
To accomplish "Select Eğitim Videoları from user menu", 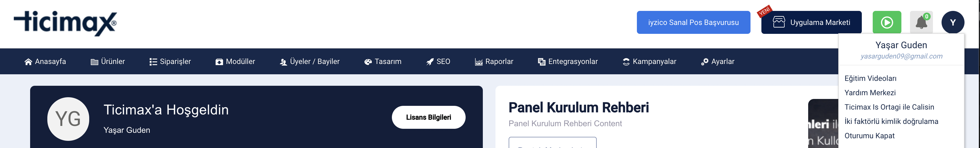I will (x=870, y=78).
